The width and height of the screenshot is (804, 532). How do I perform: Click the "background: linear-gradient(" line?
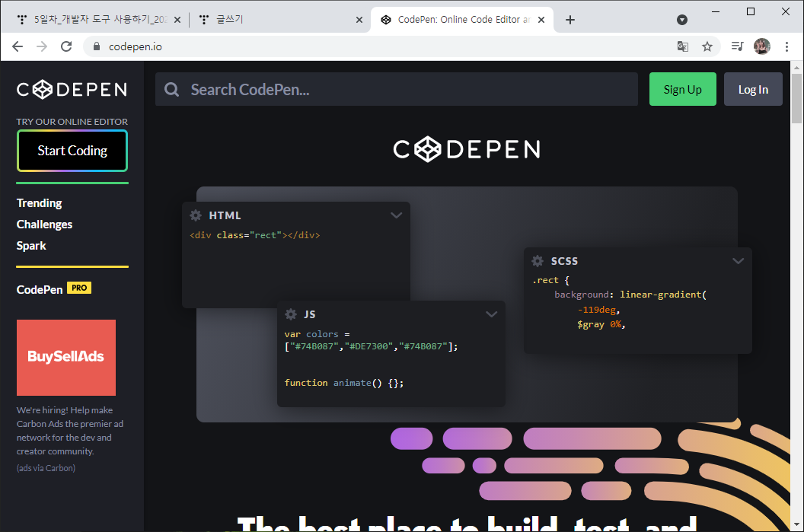coord(630,295)
